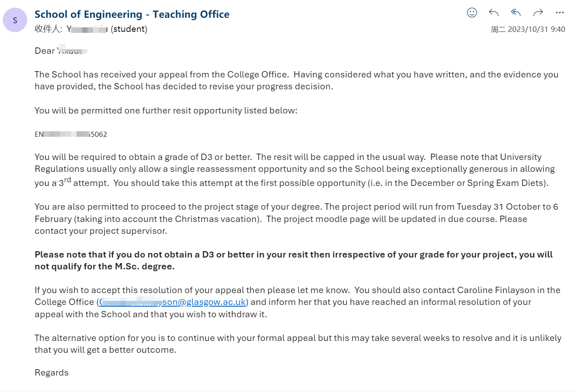Reply to the Teaching Office email
This screenshot has height=392, width=577.
(x=494, y=13)
